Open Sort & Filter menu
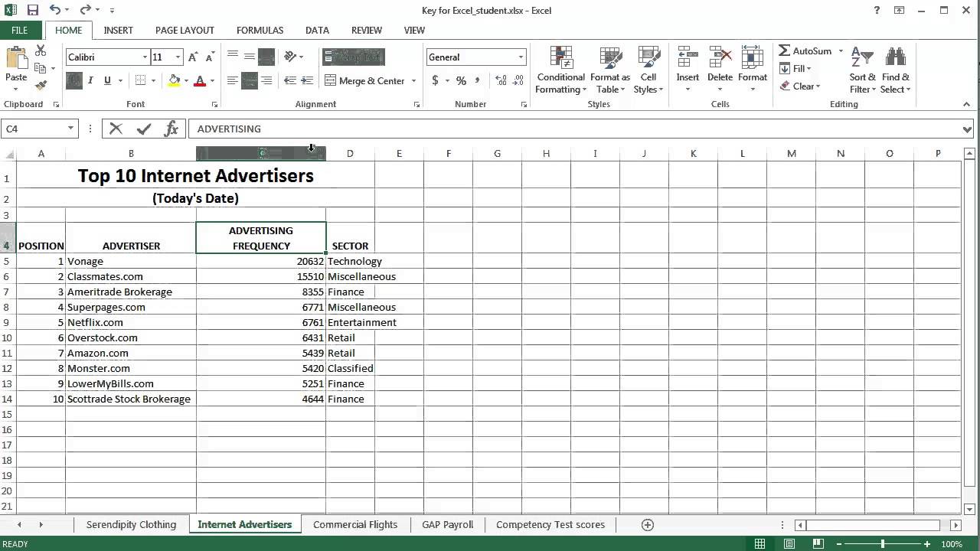This screenshot has width=980, height=551. point(862,70)
